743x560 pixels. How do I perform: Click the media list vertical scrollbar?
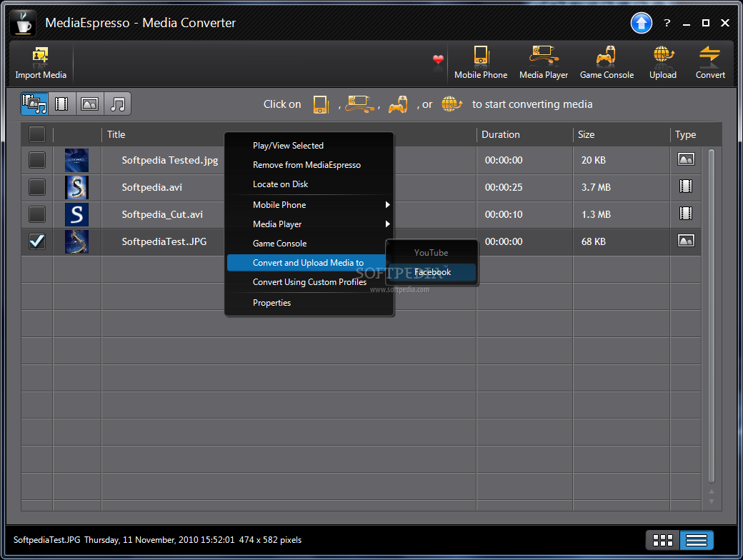tap(712, 315)
